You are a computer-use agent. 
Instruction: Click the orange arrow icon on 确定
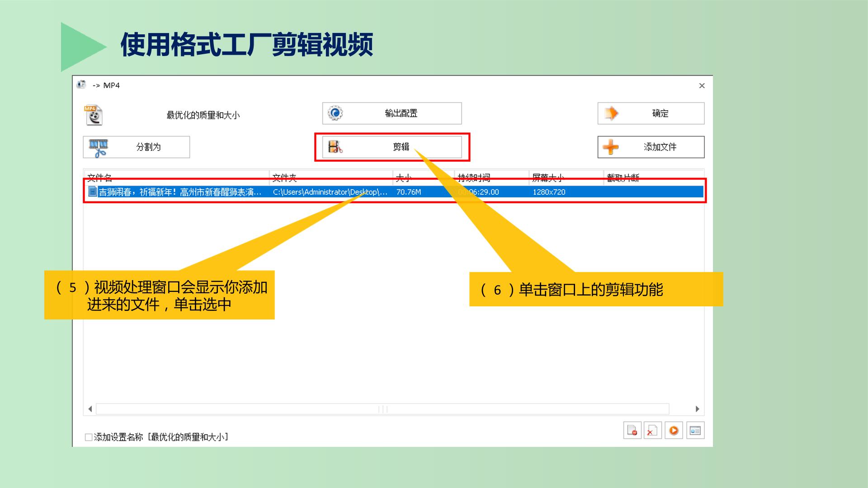[x=611, y=113]
